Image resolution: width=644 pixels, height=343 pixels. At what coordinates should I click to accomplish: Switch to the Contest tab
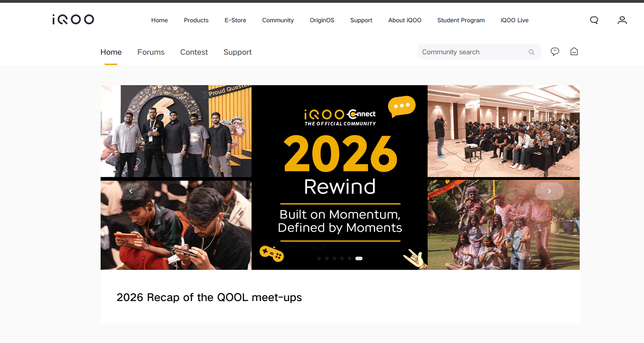pyautogui.click(x=194, y=52)
